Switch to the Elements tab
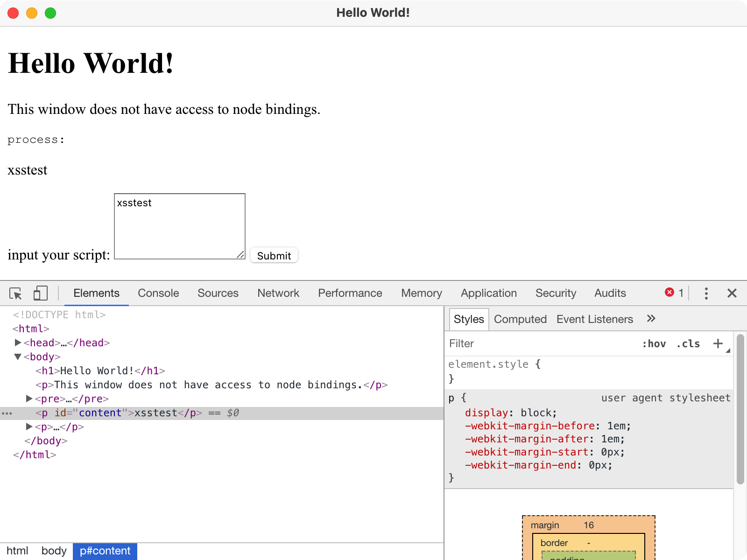This screenshot has height=560, width=747. click(97, 293)
